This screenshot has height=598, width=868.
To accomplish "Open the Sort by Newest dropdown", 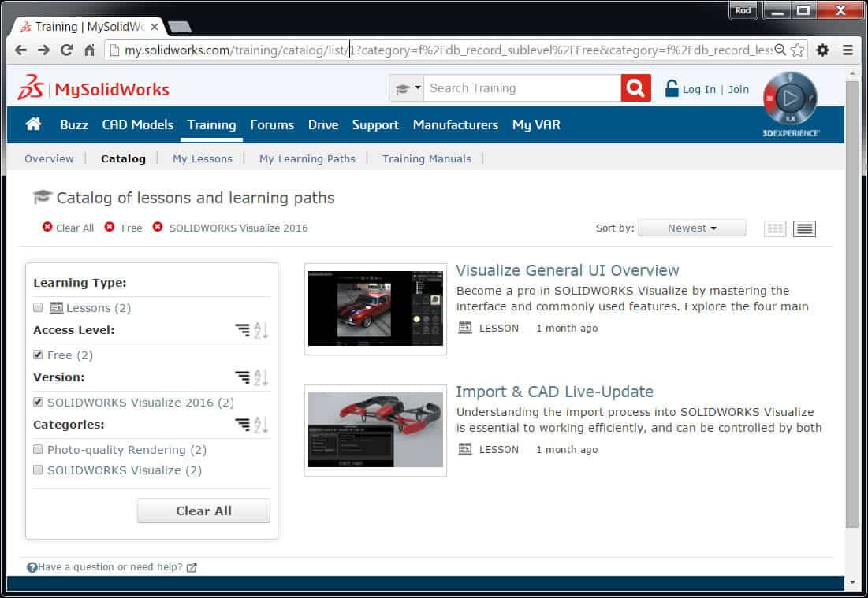I will click(x=691, y=228).
